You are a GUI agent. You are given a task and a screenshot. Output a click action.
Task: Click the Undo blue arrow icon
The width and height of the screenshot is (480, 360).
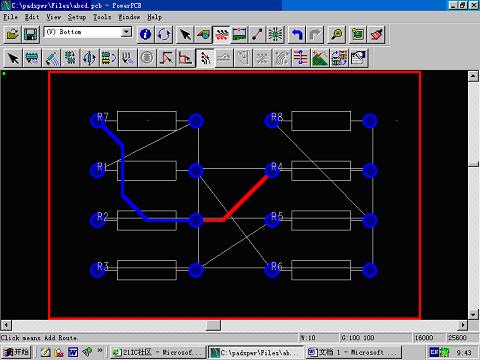pyautogui.click(x=296, y=34)
